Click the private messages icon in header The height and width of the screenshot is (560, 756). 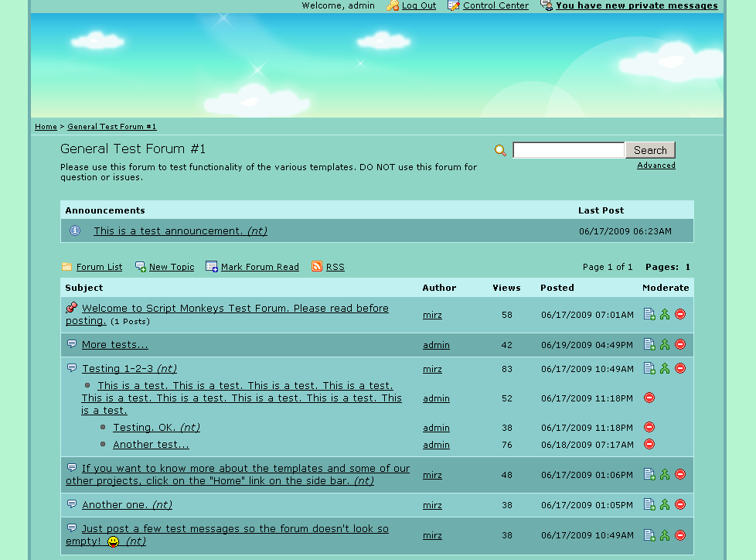coord(547,5)
